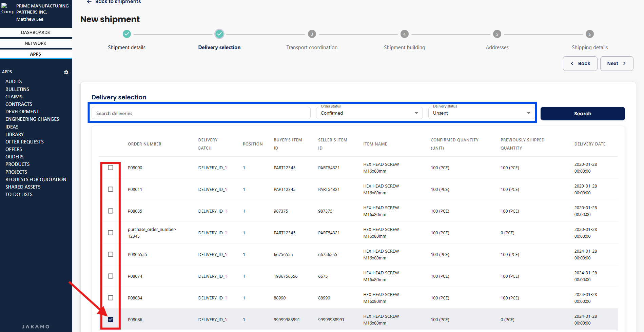Screen dimensions: 644x332
Task: Tick the checkbox for order P0806555
Action: [x=111, y=254]
